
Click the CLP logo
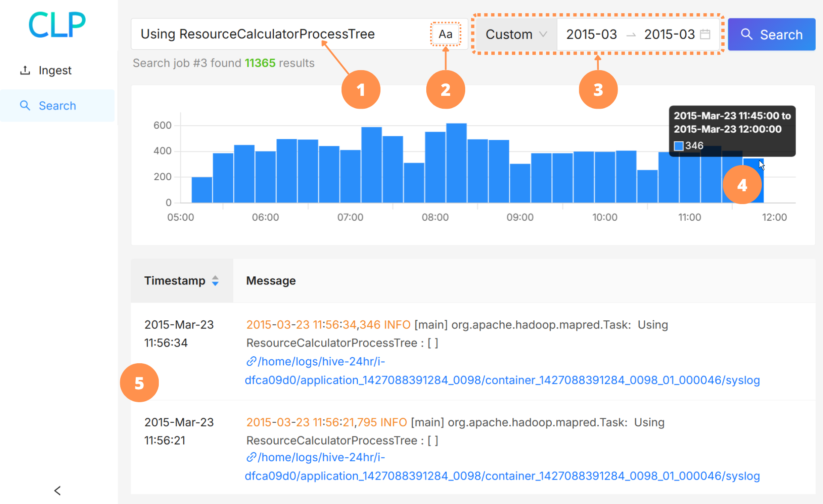pos(57,24)
